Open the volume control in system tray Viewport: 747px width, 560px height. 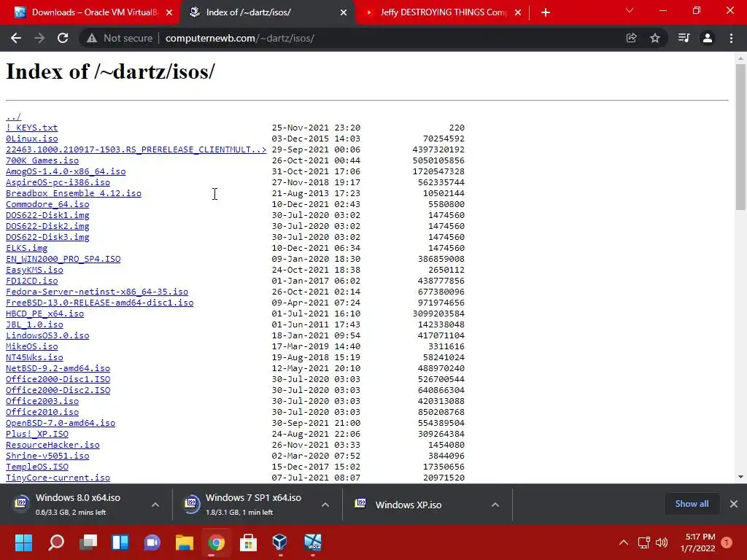[662, 542]
